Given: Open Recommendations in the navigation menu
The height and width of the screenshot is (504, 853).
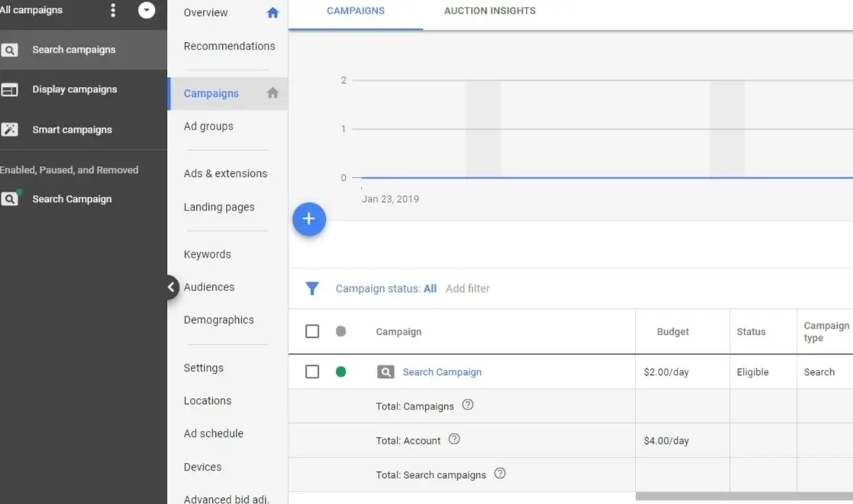Looking at the screenshot, I should (229, 47).
